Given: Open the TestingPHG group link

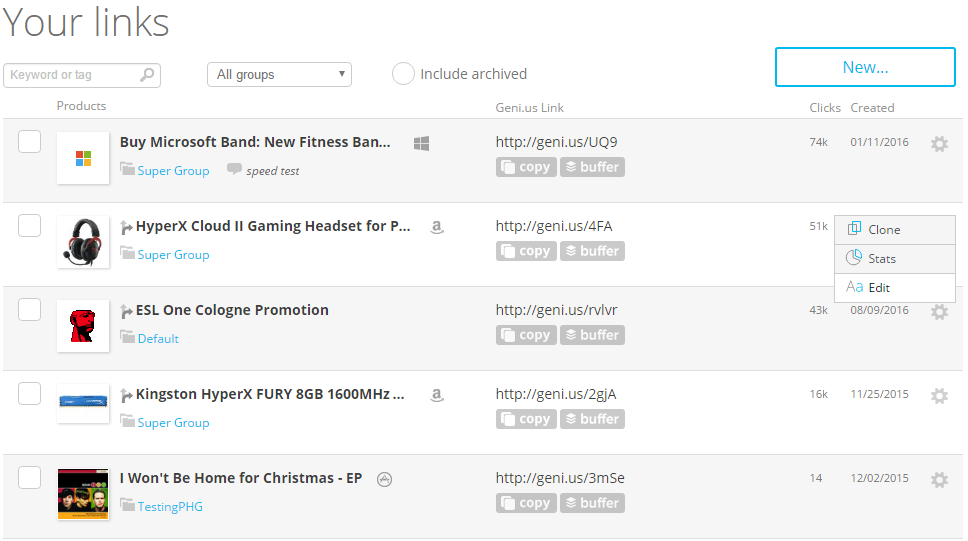Looking at the screenshot, I should click(x=170, y=507).
